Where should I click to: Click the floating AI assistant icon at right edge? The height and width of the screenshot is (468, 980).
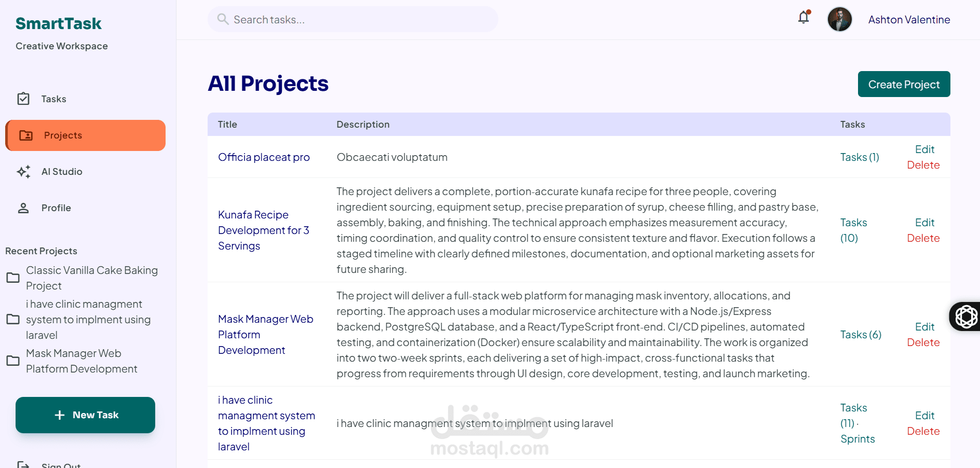click(x=966, y=316)
